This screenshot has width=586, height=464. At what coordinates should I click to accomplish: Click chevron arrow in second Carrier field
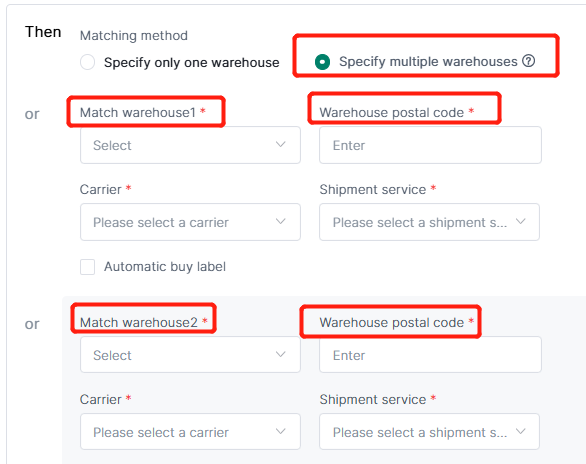pos(281,431)
